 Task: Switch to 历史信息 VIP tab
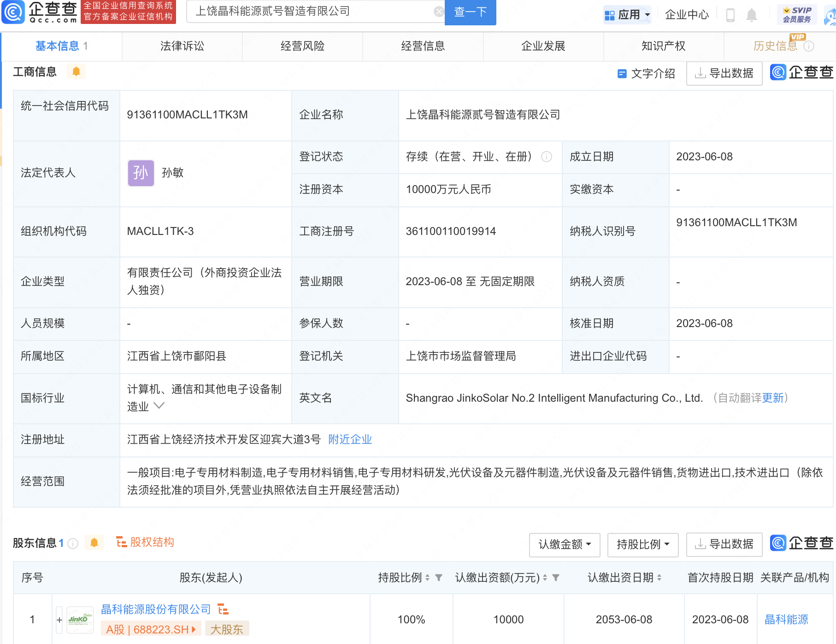[775, 46]
